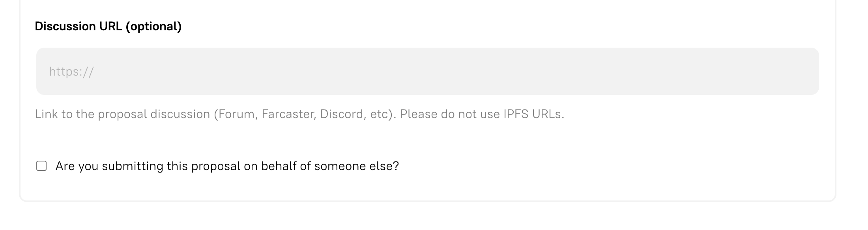868x230 pixels.
Task: Click the helper text about IPFS URLs
Action: tap(300, 114)
